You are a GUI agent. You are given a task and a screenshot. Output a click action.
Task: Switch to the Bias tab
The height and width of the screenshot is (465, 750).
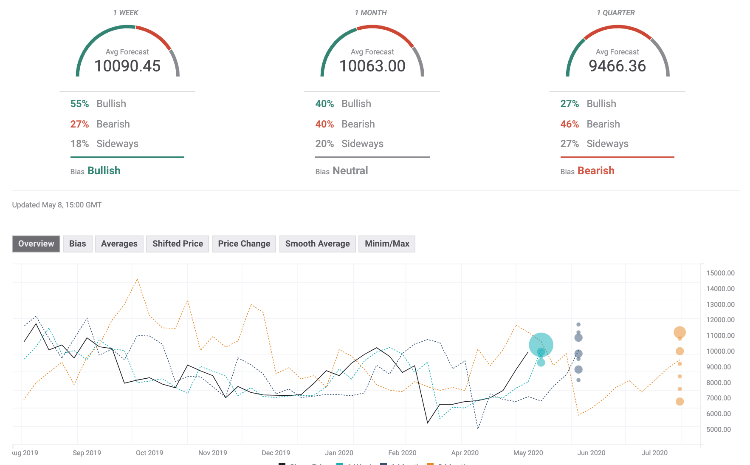77,243
